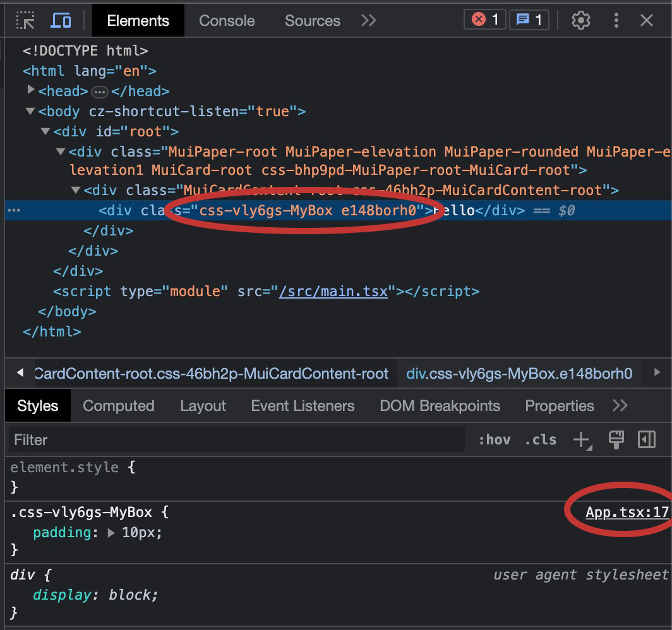672x630 pixels.
Task: Focus the styles Filter field
Action: point(237,439)
